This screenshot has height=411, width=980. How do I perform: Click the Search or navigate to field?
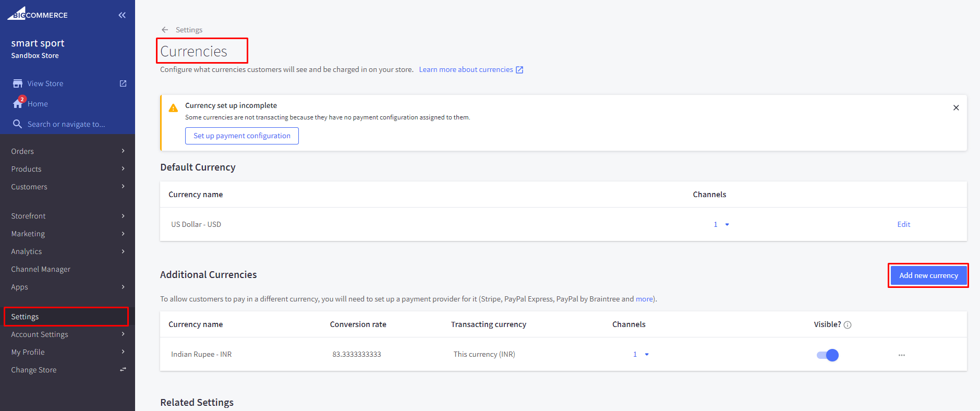[x=66, y=124]
